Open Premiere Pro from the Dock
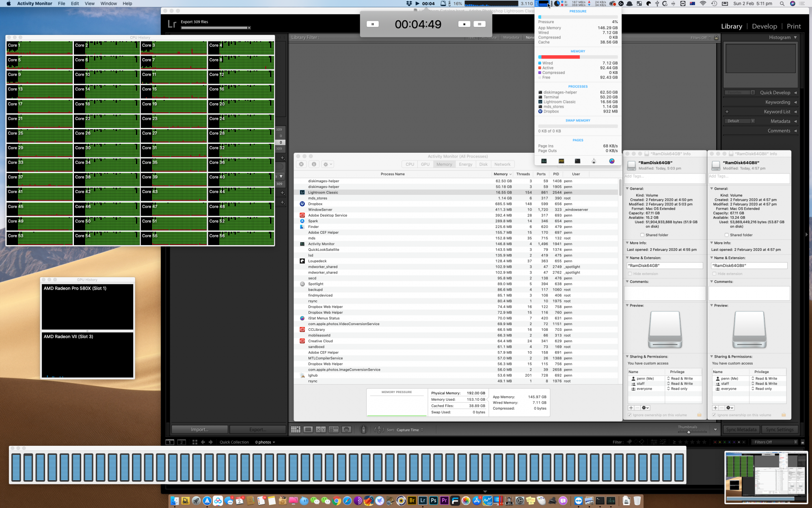Screen dimensions: 812x508 click(444, 500)
